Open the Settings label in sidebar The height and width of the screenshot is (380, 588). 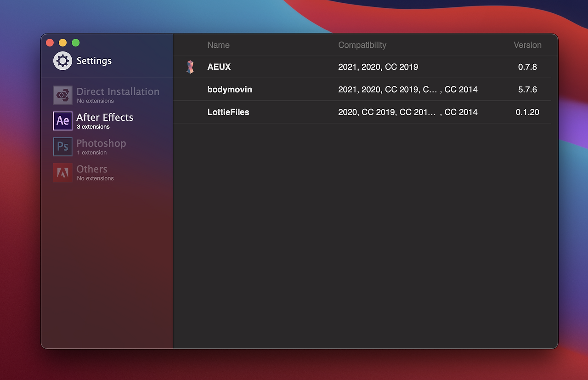tap(94, 61)
